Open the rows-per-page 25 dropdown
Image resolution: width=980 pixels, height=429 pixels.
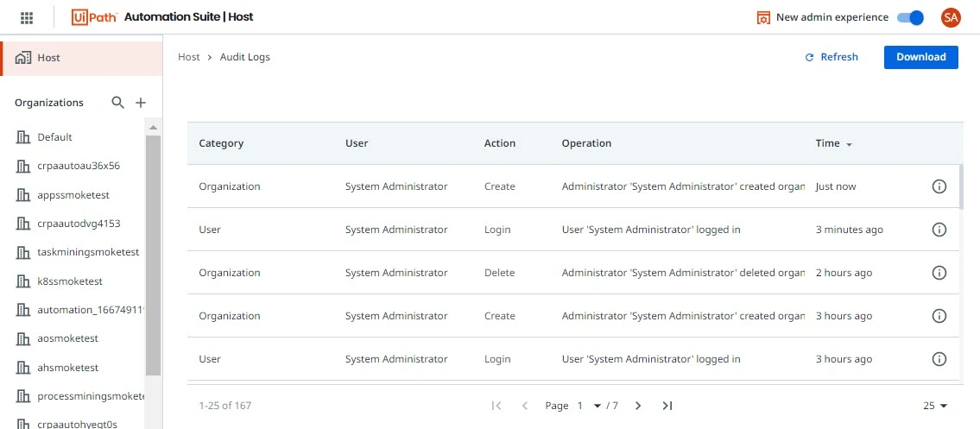[x=935, y=406]
